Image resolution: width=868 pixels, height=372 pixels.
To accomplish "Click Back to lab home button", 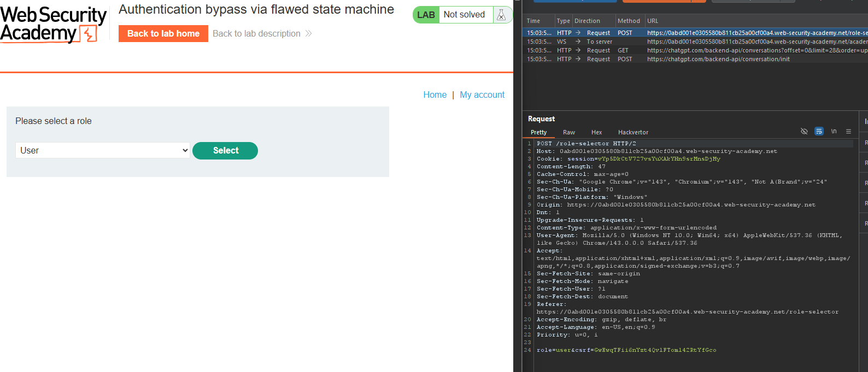I will coord(163,33).
